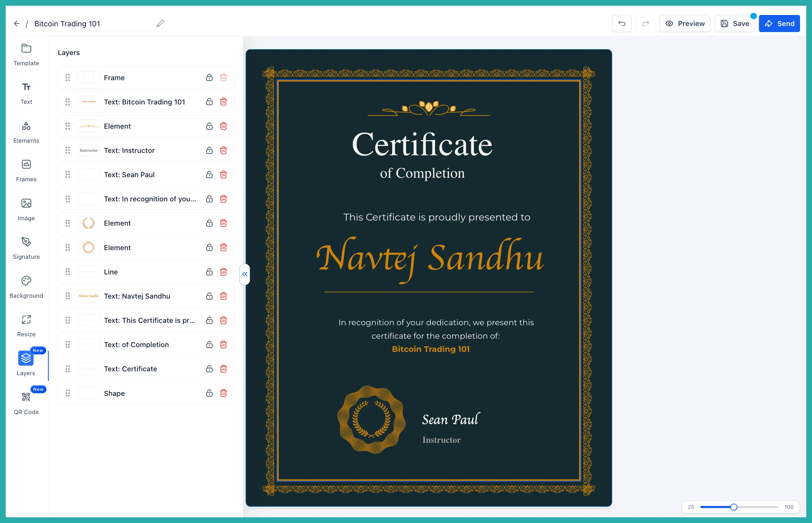Select the Text: Navtej Sandhu layer thumbnail
Screen dimensions: 812x523
point(88,296)
